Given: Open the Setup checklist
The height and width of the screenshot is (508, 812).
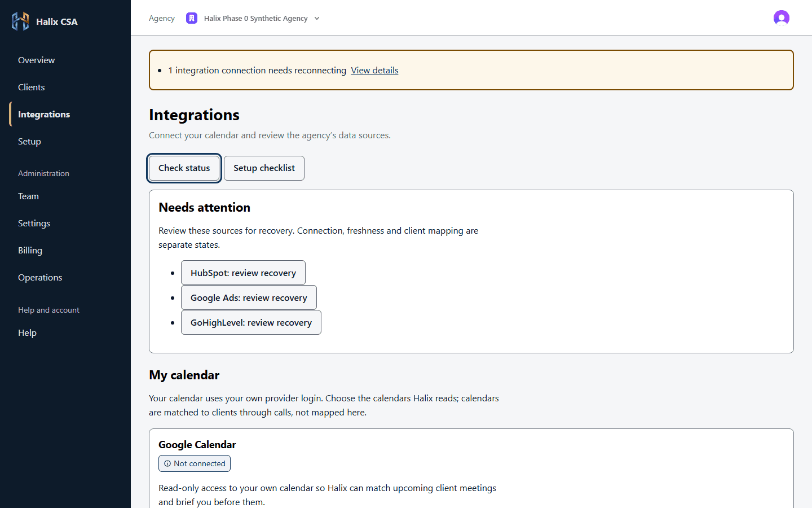Looking at the screenshot, I should 264,168.
